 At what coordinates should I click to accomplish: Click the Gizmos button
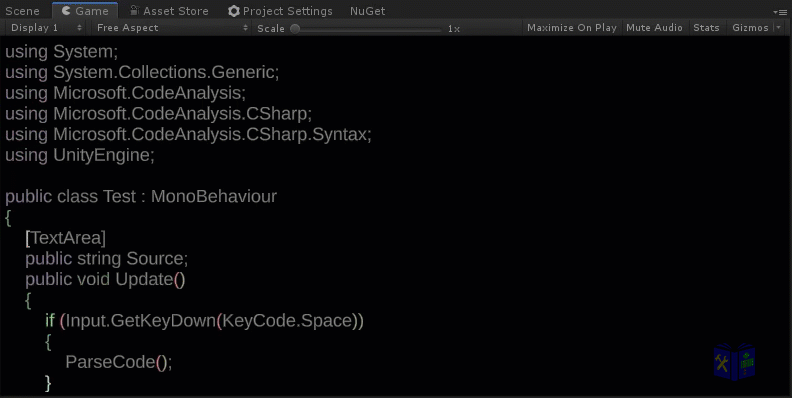(750, 28)
